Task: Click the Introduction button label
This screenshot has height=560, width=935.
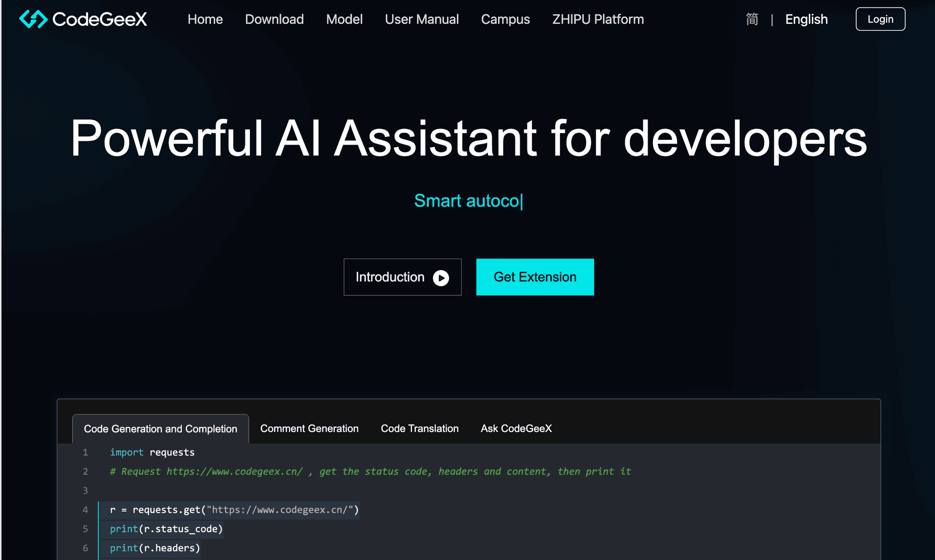Action: (390, 277)
